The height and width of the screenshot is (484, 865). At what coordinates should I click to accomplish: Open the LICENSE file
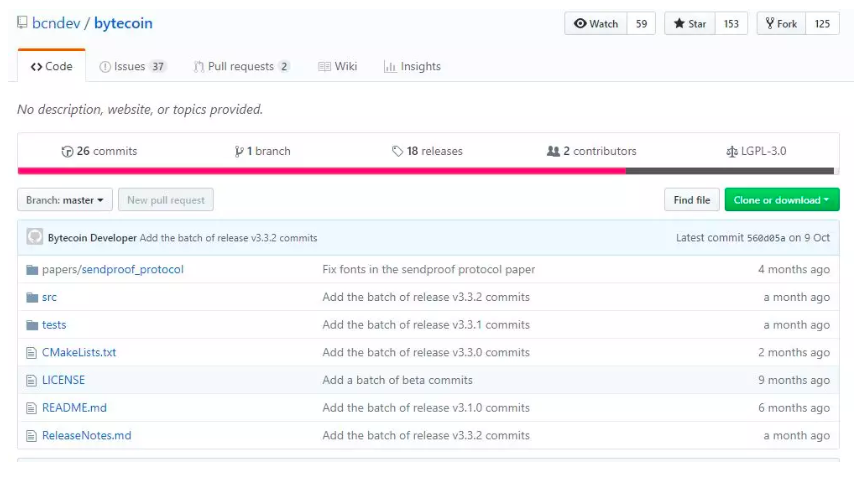(63, 380)
